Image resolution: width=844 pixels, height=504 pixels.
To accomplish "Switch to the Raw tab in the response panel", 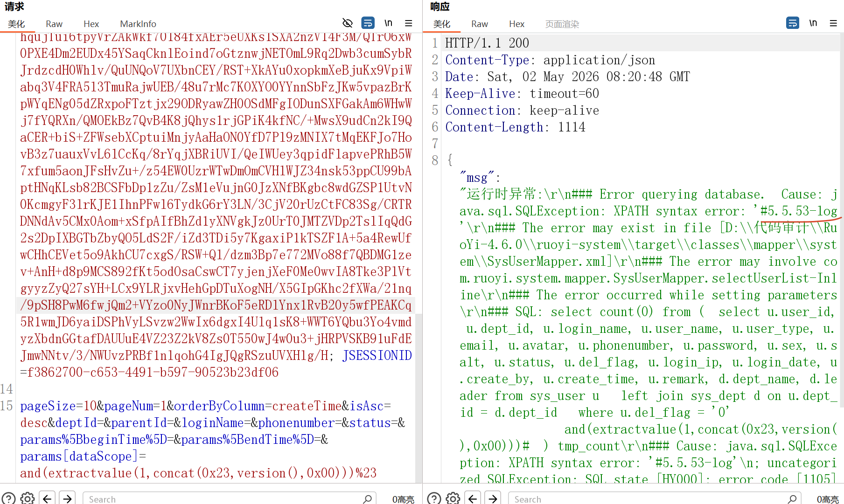I will (x=480, y=24).
